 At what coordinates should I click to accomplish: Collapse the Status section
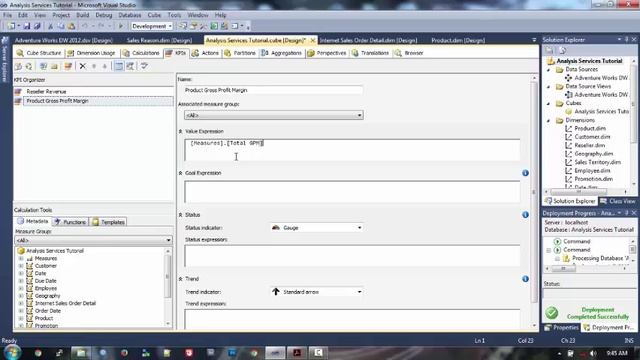(x=180, y=215)
